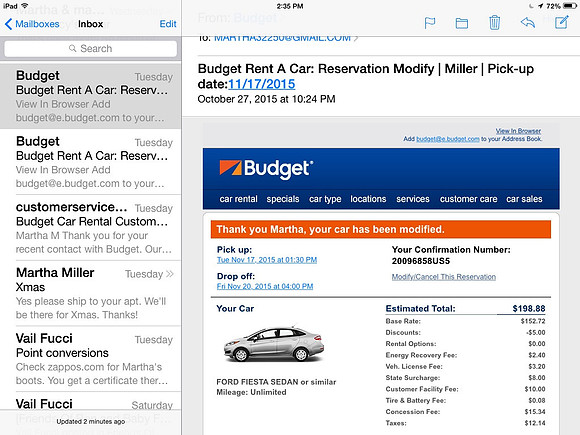Tap the battery indicator in the status bar
580x435 pixels.
pos(570,6)
